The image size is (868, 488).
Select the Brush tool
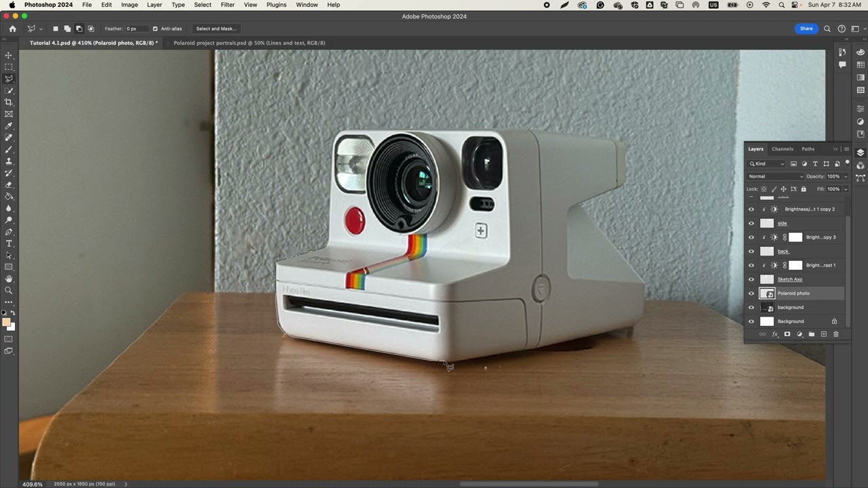click(9, 149)
